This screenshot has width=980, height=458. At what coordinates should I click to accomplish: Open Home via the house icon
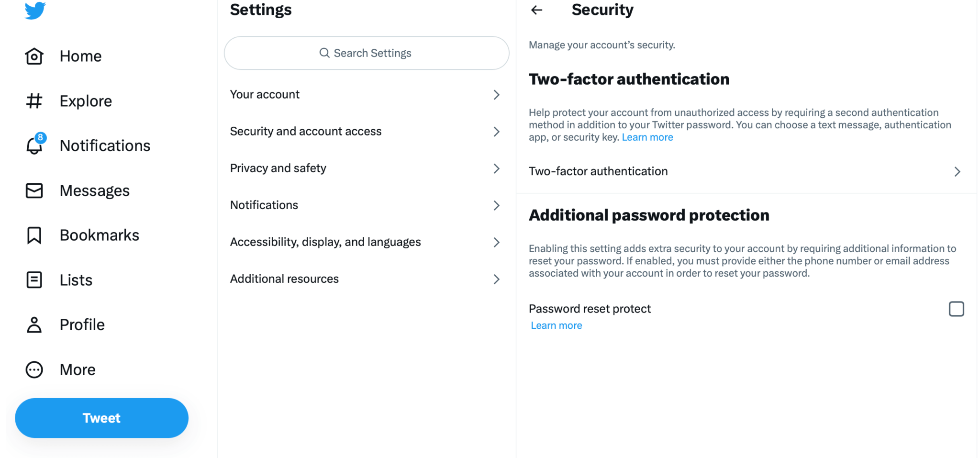(34, 56)
